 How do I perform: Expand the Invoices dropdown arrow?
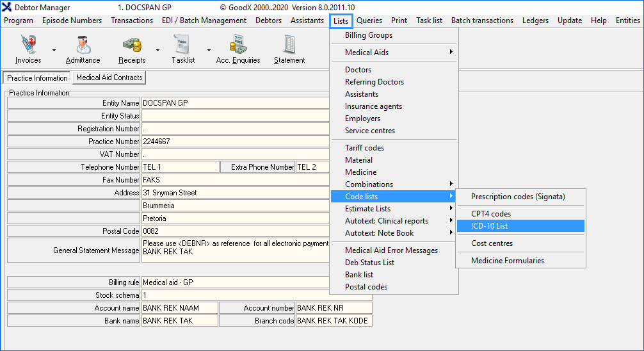tap(54, 50)
